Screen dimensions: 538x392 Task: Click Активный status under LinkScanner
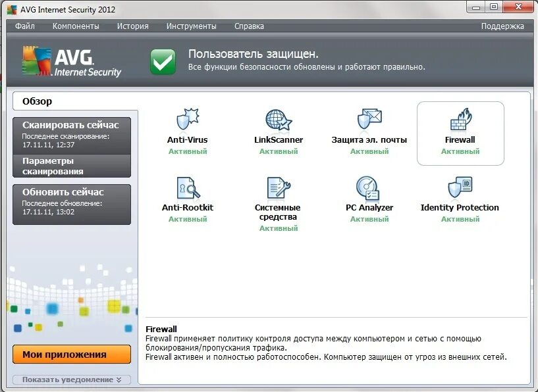[x=279, y=151]
